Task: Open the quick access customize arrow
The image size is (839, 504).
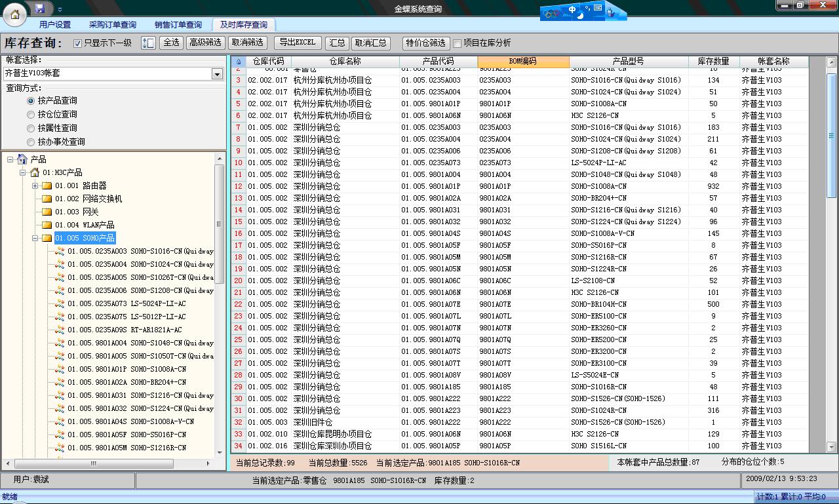Action: pyautogui.click(x=60, y=9)
